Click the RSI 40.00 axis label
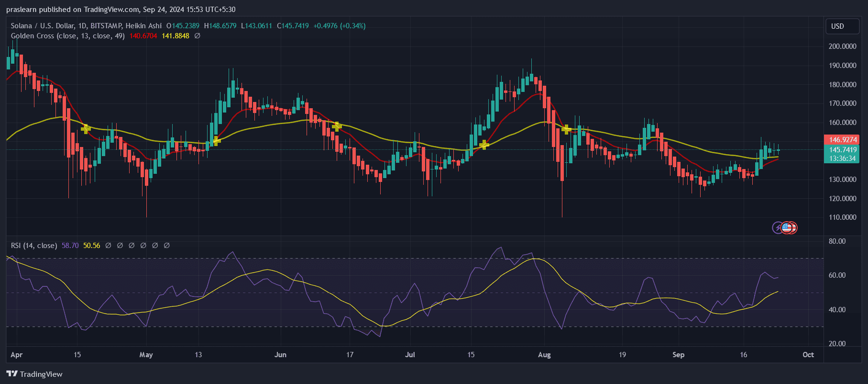 coord(837,310)
